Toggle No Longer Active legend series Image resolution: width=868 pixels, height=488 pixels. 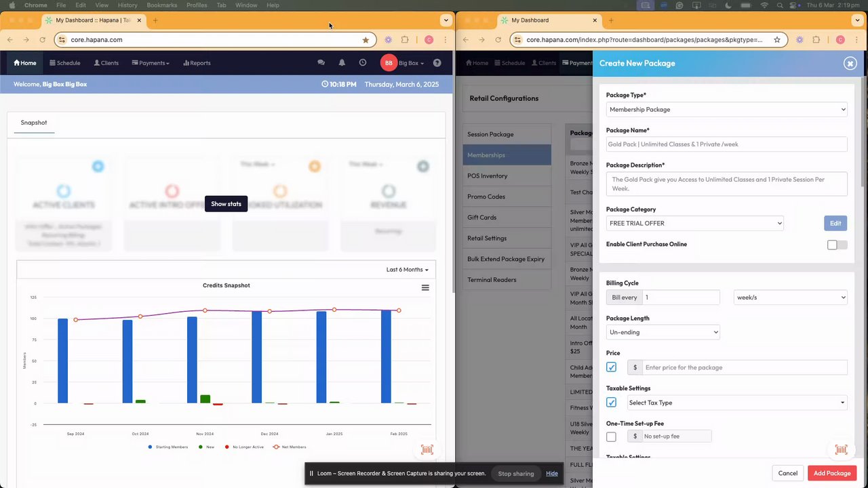click(243, 447)
